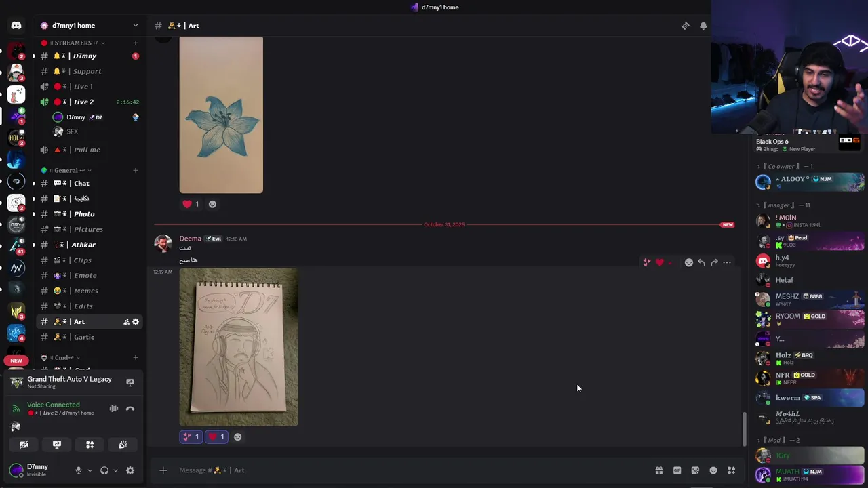Add super reaction hearts on Deema's message
This screenshot has height=488, width=868.
coord(646,262)
